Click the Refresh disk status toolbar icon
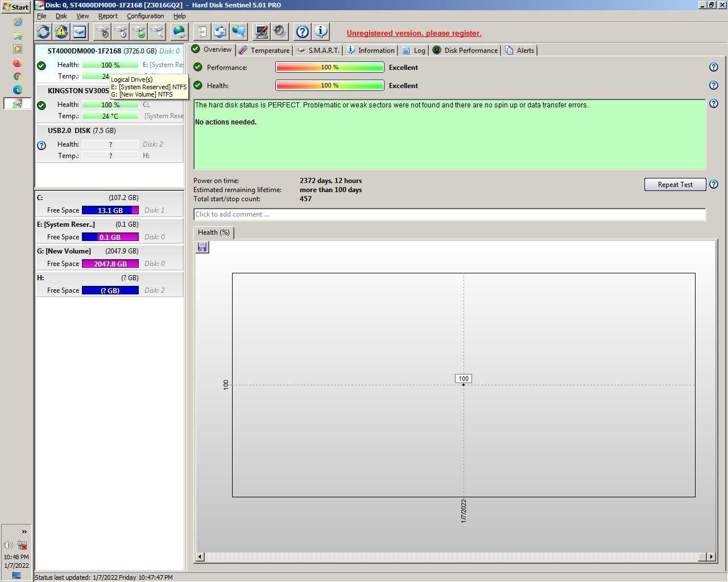 click(x=44, y=32)
